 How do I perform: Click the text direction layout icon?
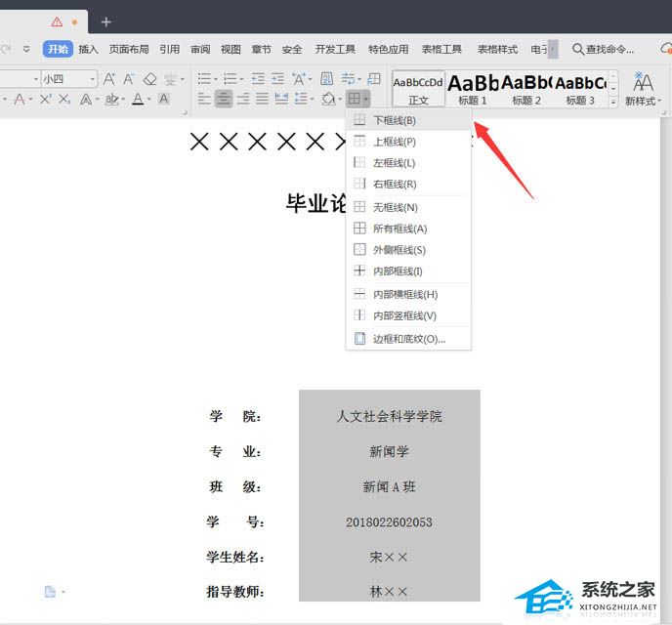click(x=374, y=78)
